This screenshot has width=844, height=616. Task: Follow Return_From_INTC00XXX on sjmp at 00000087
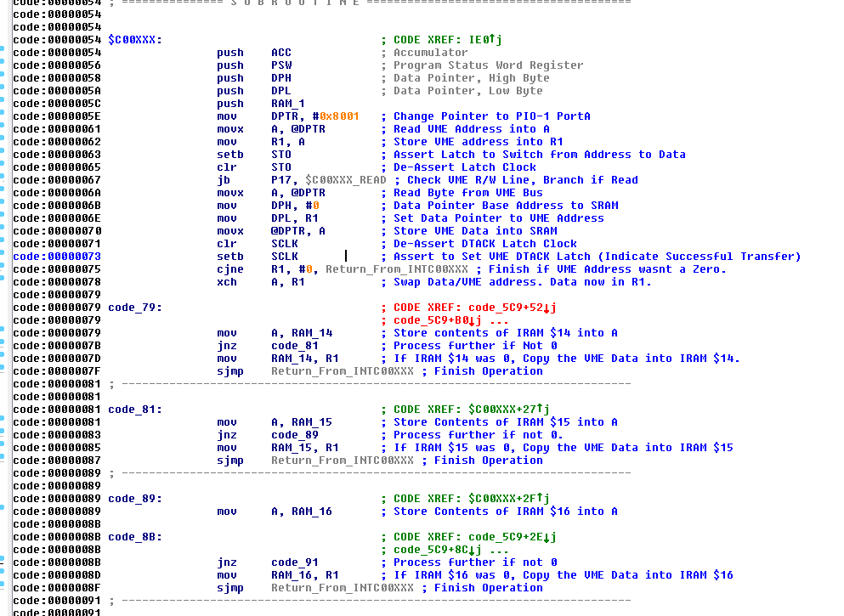coord(343,461)
